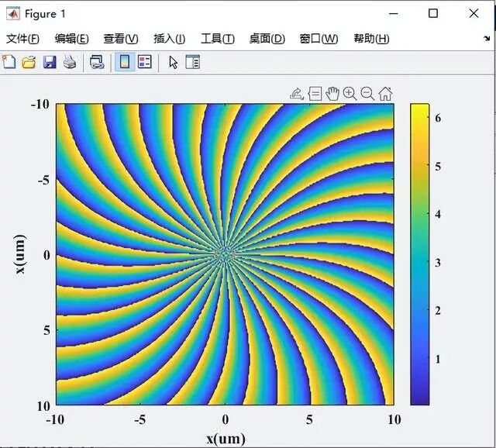Print the figure with the printer icon
The image size is (496, 448).
(x=70, y=62)
